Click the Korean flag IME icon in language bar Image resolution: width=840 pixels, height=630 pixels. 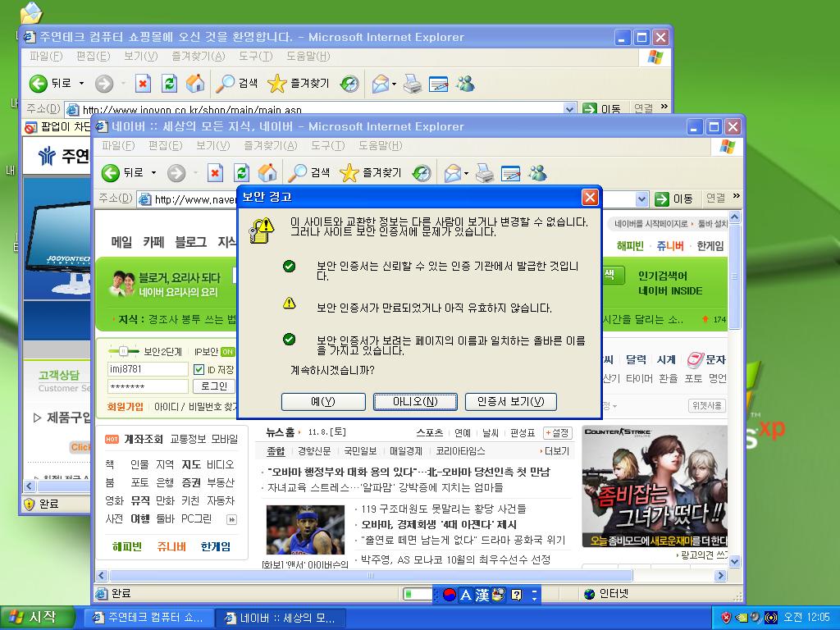point(450,595)
